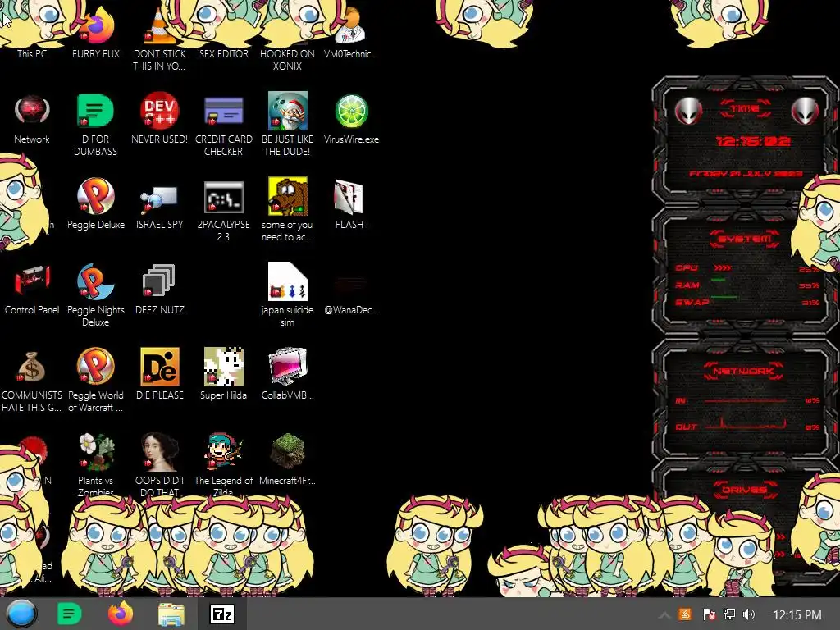The height and width of the screenshot is (630, 840).
Task: Click the left alien head in widget
Action: 688,111
